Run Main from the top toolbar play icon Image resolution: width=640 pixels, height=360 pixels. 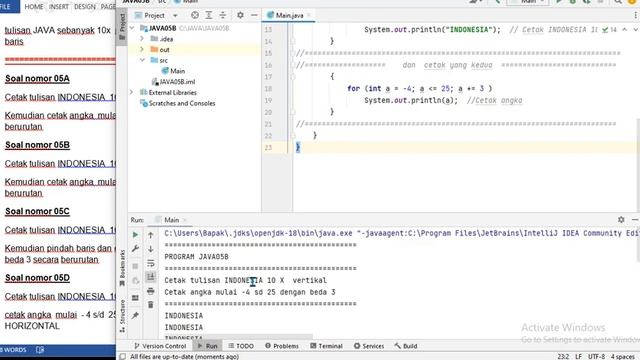[x=560, y=2]
